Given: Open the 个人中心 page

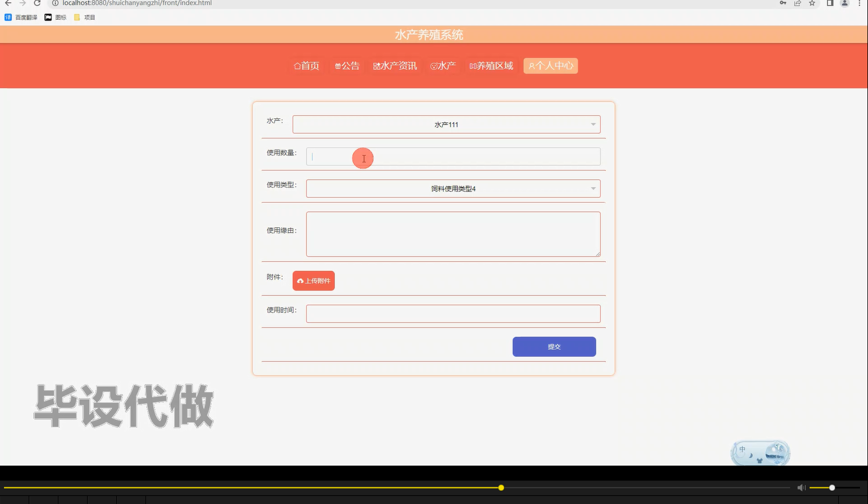Looking at the screenshot, I should [x=550, y=65].
